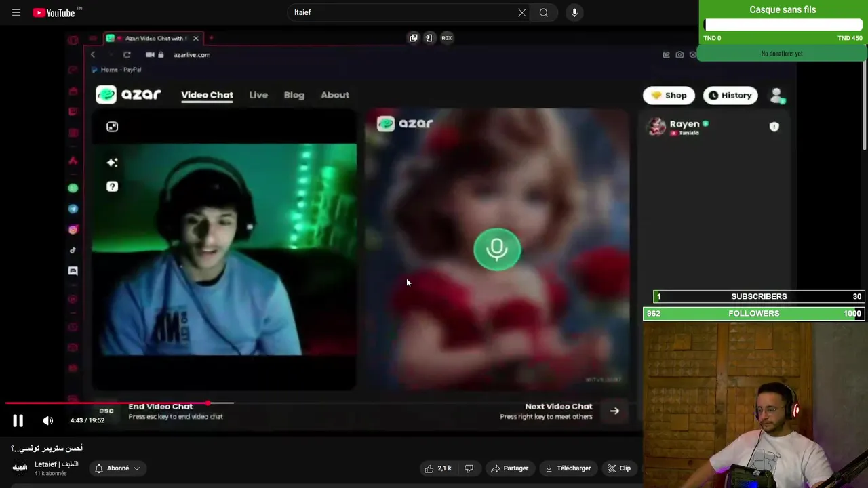Open the Azar History button
This screenshot has width=868, height=488.
pos(730,96)
